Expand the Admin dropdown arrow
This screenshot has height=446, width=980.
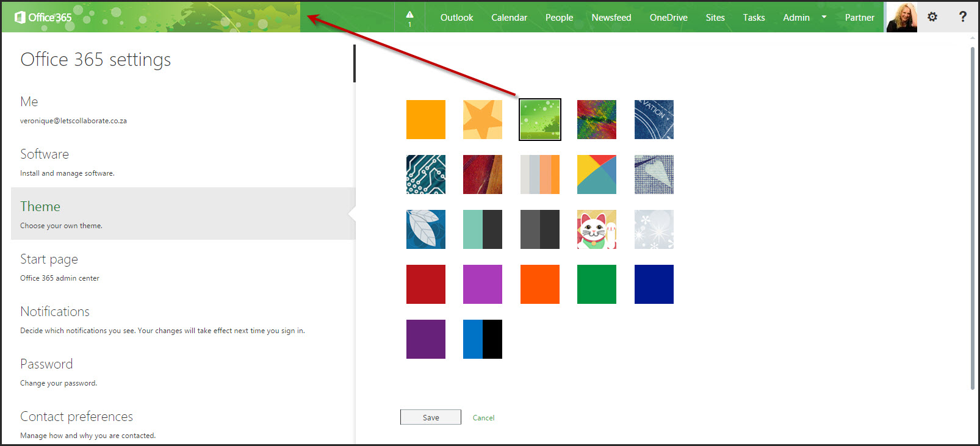[x=824, y=17]
